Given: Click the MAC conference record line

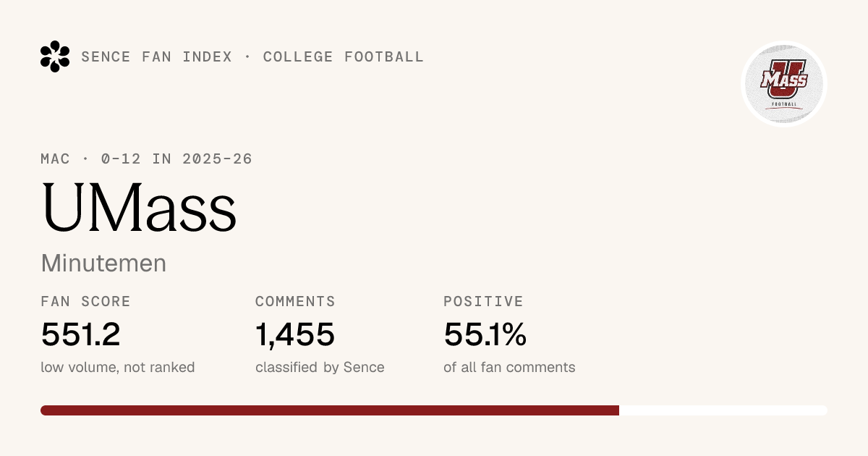Looking at the screenshot, I should pos(147,159).
